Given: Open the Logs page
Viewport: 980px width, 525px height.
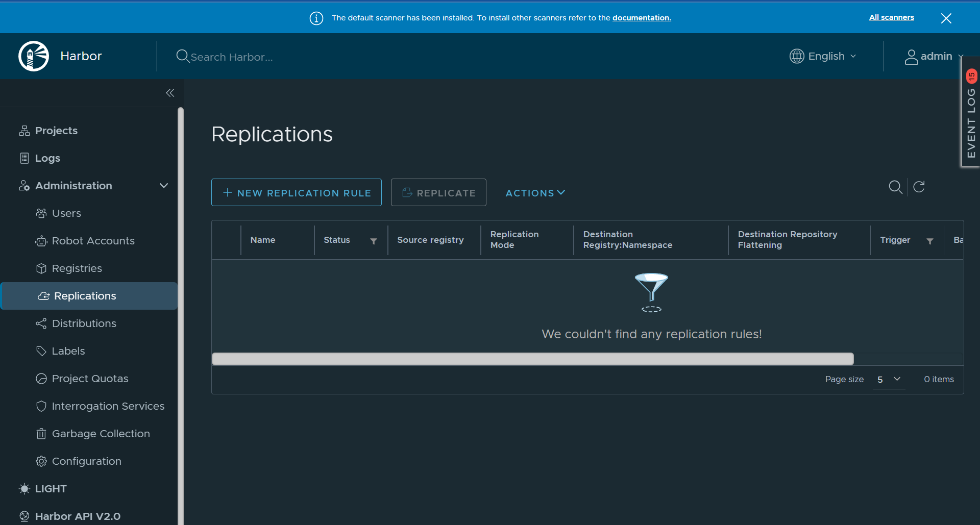Looking at the screenshot, I should point(47,158).
